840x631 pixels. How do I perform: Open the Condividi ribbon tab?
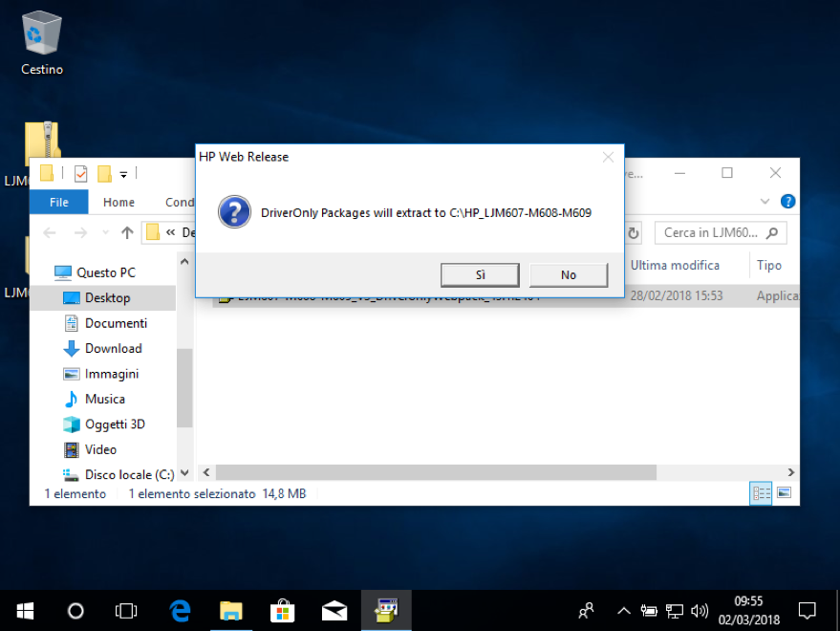click(180, 202)
